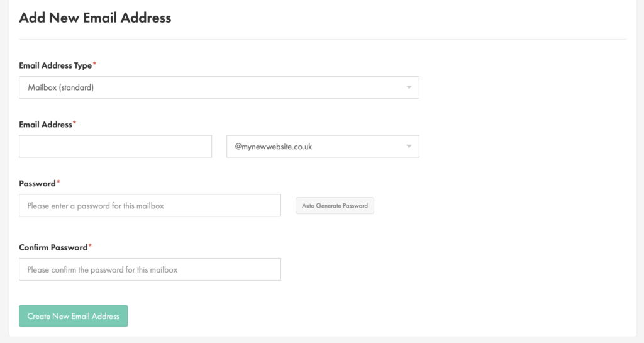Focus the Confirm Password field
The height and width of the screenshot is (343, 644).
click(150, 269)
